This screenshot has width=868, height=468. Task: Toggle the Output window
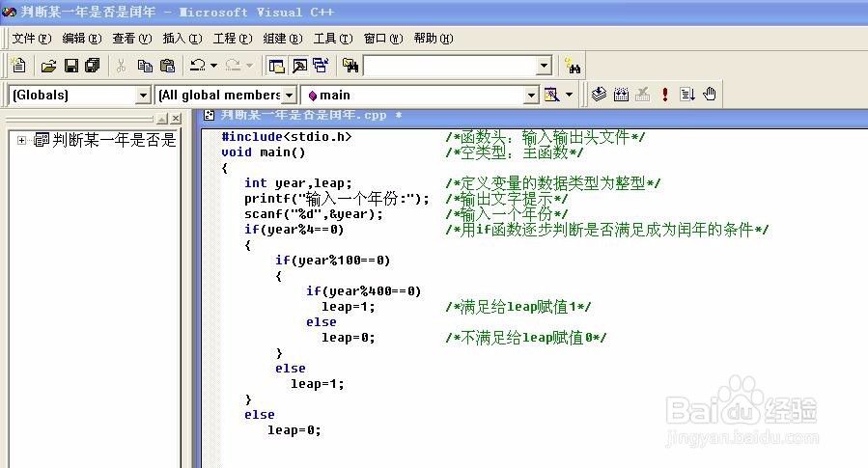(299, 66)
